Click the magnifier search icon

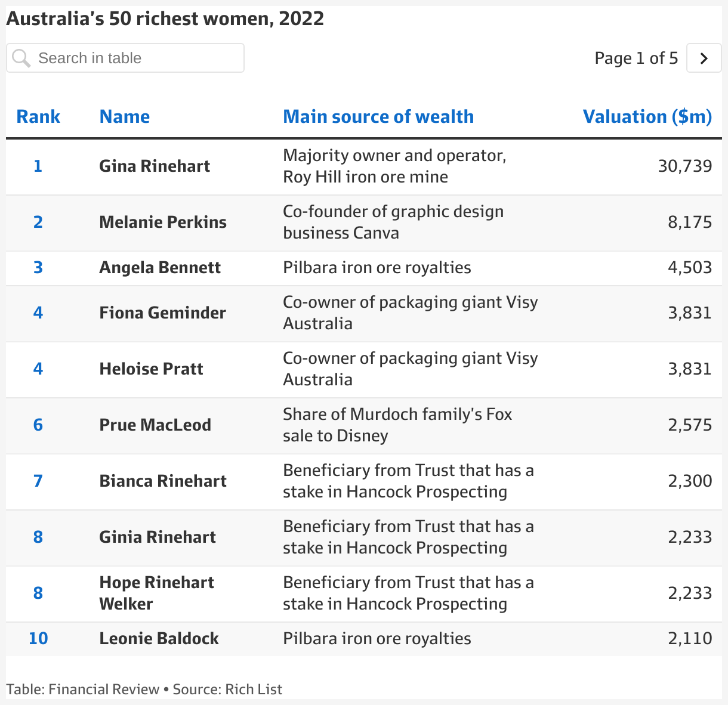tap(21, 58)
